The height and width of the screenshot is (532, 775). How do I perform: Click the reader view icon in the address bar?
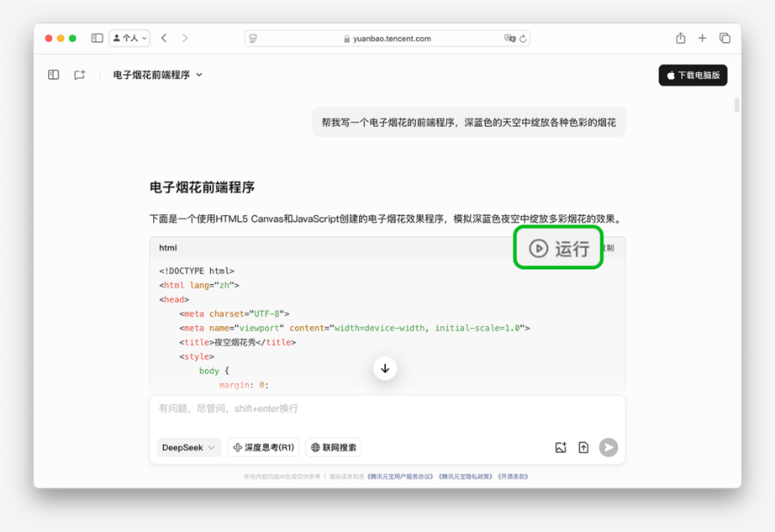(252, 38)
